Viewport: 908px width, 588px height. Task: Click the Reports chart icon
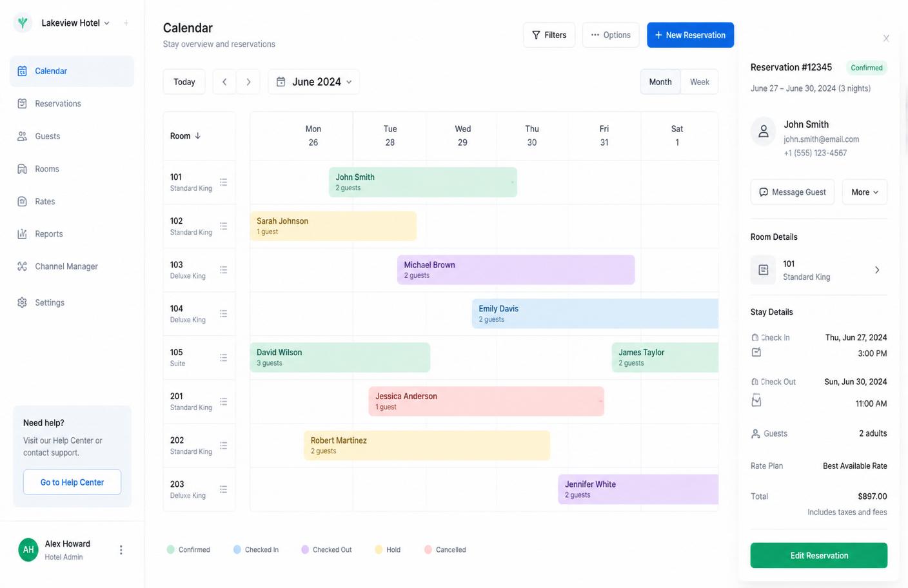click(22, 233)
